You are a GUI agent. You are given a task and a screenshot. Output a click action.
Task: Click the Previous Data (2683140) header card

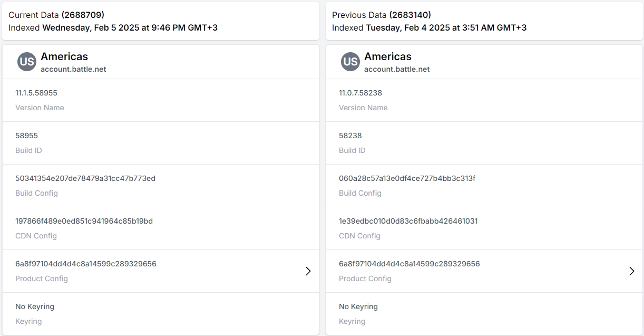click(x=484, y=21)
